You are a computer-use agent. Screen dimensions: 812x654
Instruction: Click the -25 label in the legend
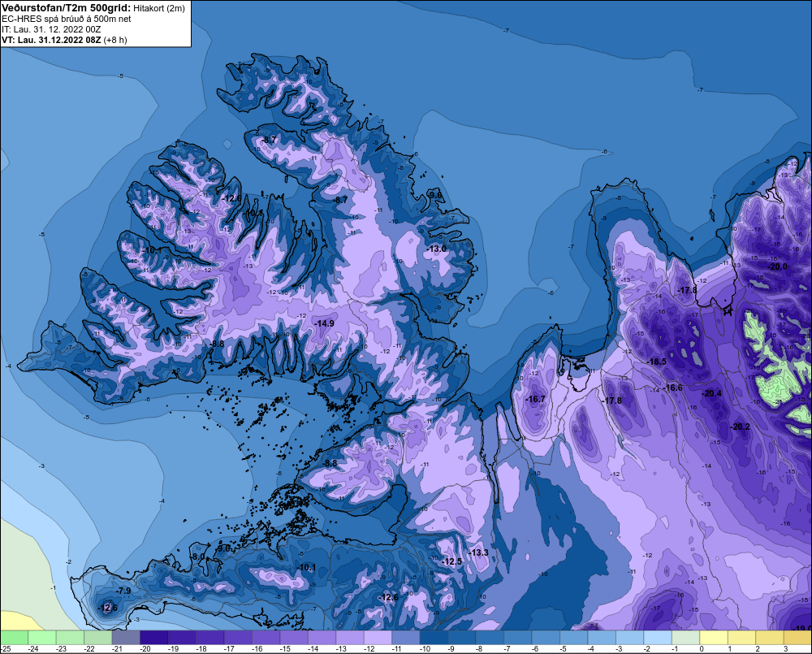(x=6, y=649)
